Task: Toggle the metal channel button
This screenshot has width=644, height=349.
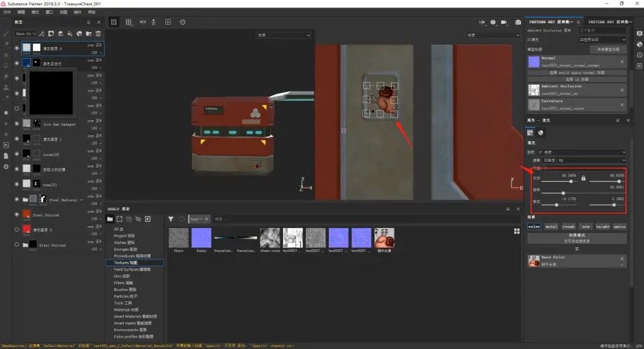Action: coord(551,226)
